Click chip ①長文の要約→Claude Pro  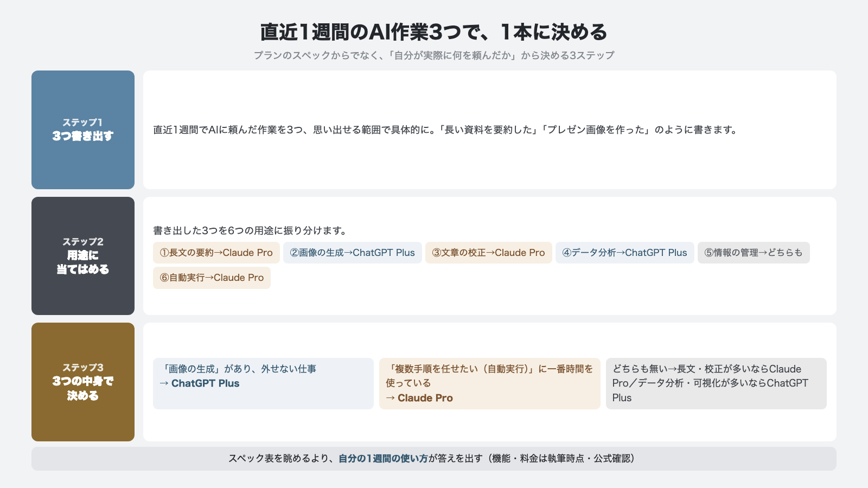tap(216, 253)
